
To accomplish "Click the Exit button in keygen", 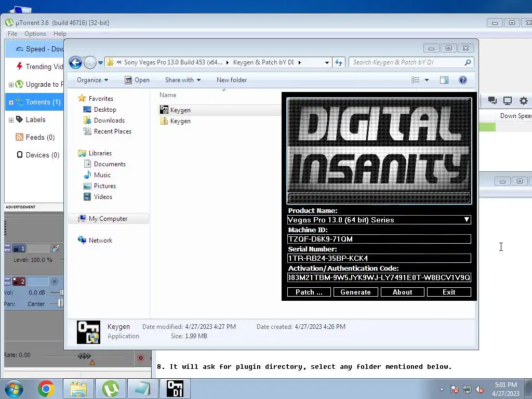I will coord(449,292).
